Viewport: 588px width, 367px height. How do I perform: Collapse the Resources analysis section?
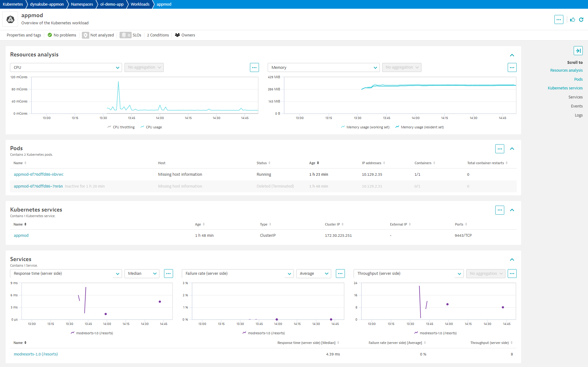[x=512, y=55]
